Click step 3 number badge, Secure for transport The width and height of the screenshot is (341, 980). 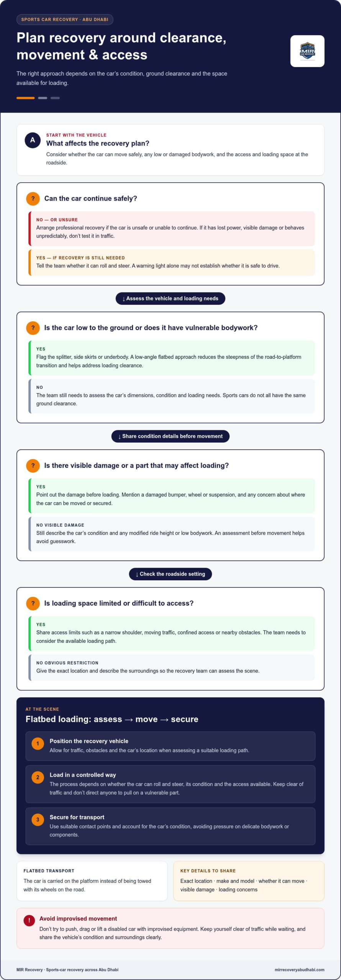point(38,820)
